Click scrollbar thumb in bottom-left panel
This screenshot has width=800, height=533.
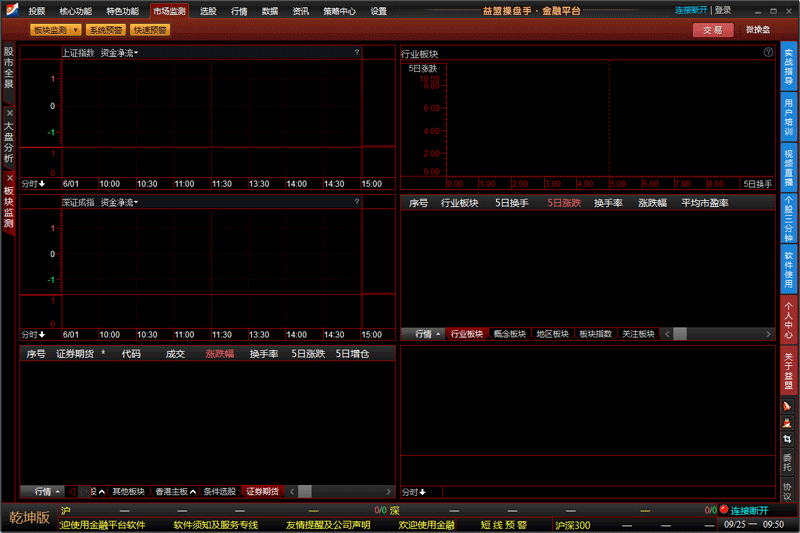point(305,492)
